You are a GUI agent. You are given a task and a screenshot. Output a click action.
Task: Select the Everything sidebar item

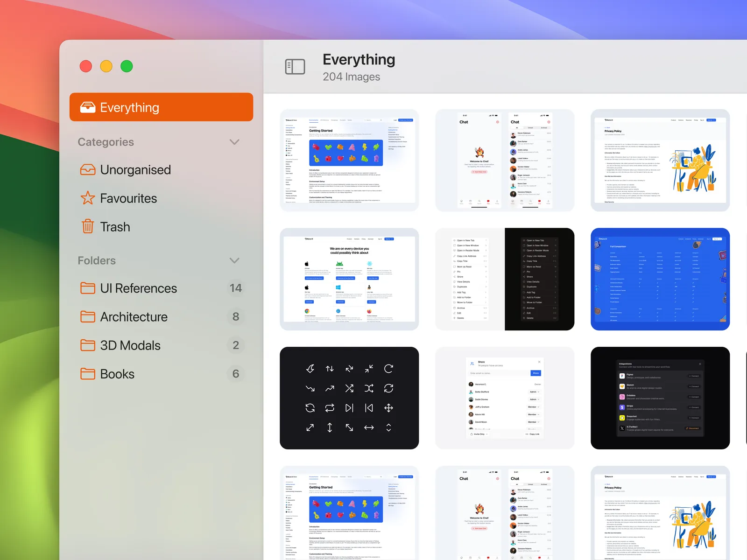tap(161, 107)
